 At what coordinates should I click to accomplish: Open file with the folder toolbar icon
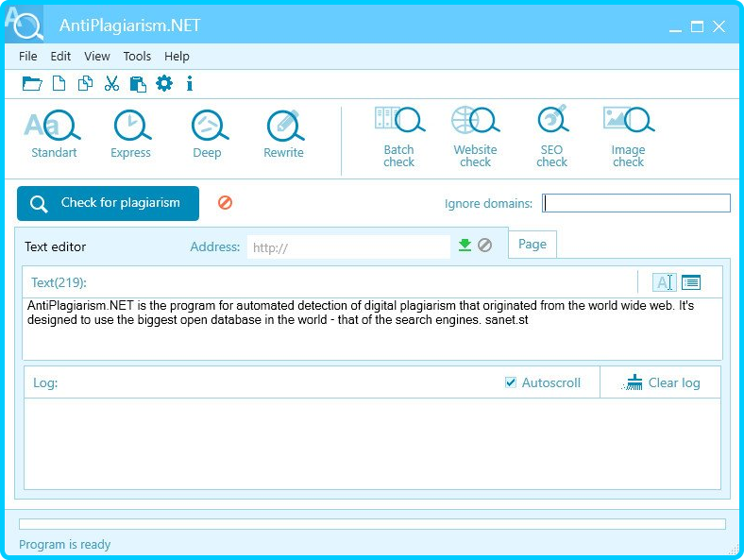point(32,83)
